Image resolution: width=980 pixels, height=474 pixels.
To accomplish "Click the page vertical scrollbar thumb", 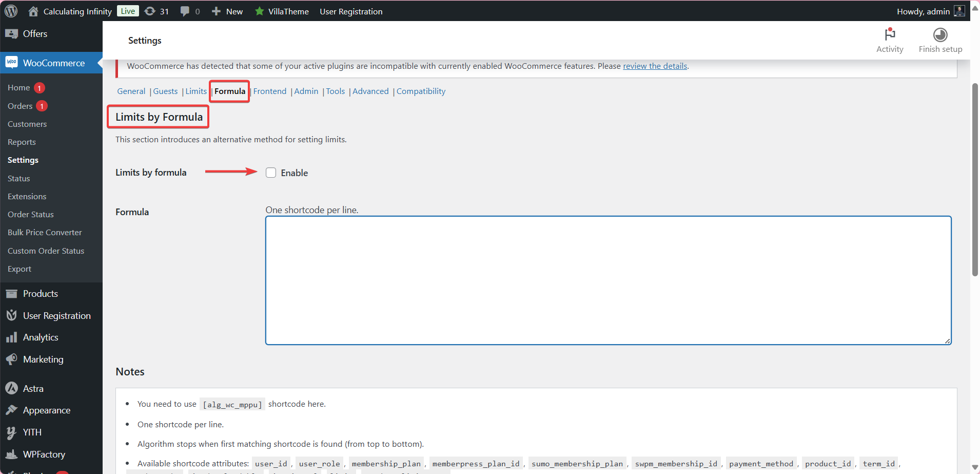I will pos(975,180).
